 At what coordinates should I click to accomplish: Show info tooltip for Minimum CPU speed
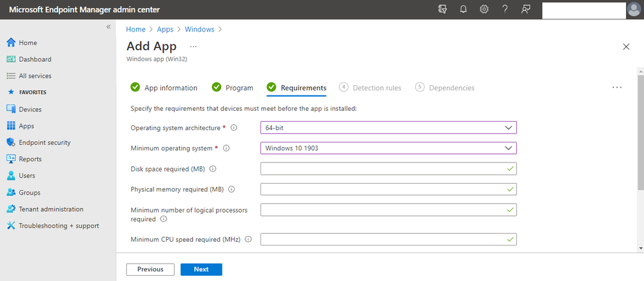[248, 239]
